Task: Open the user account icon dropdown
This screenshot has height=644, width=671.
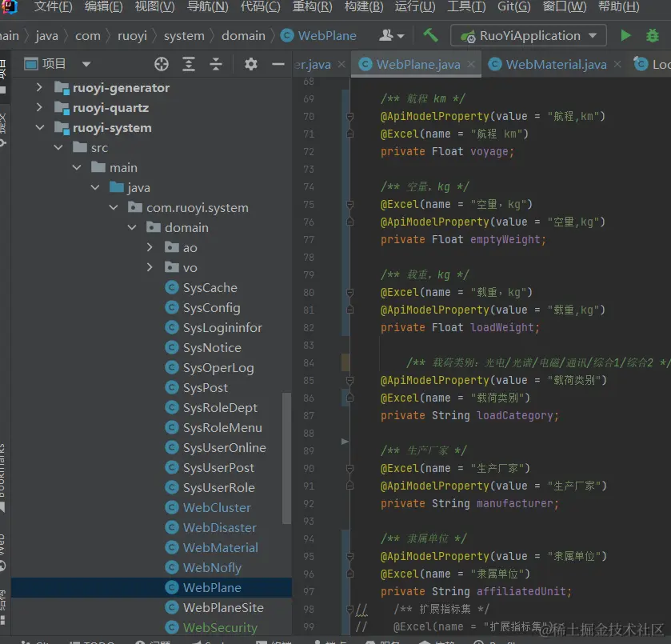Action: [392, 35]
